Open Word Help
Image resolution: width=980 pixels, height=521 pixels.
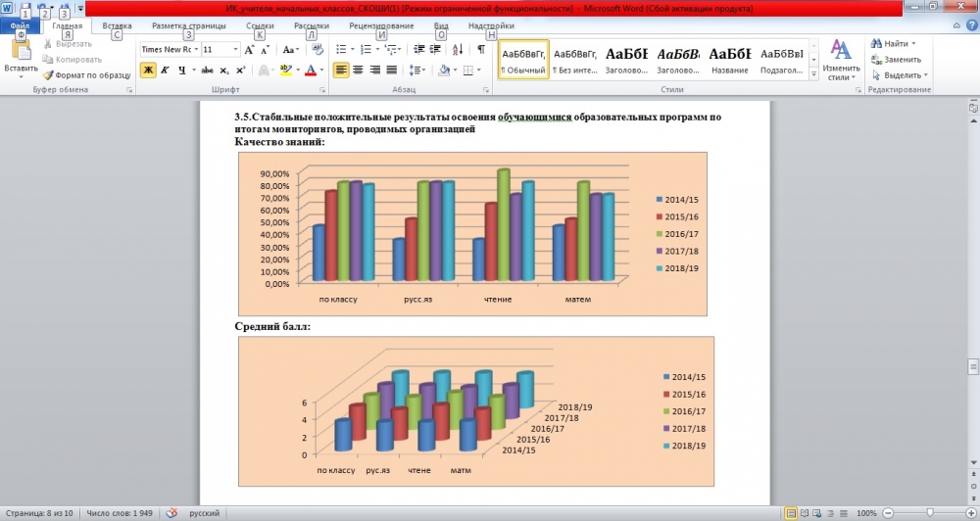pyautogui.click(x=972, y=25)
